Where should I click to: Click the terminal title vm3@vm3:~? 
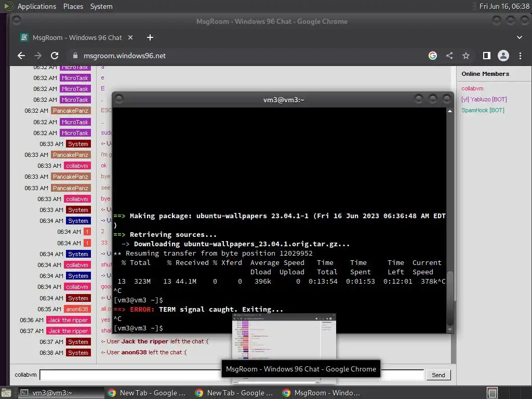pyautogui.click(x=284, y=100)
